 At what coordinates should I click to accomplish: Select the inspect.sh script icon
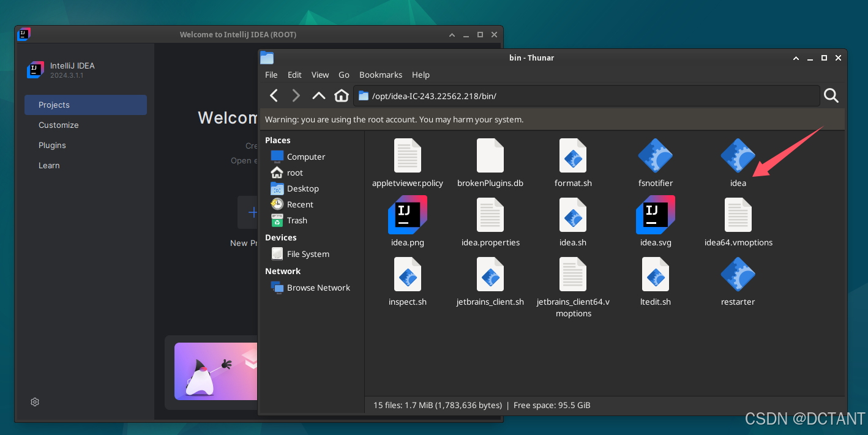coord(408,274)
